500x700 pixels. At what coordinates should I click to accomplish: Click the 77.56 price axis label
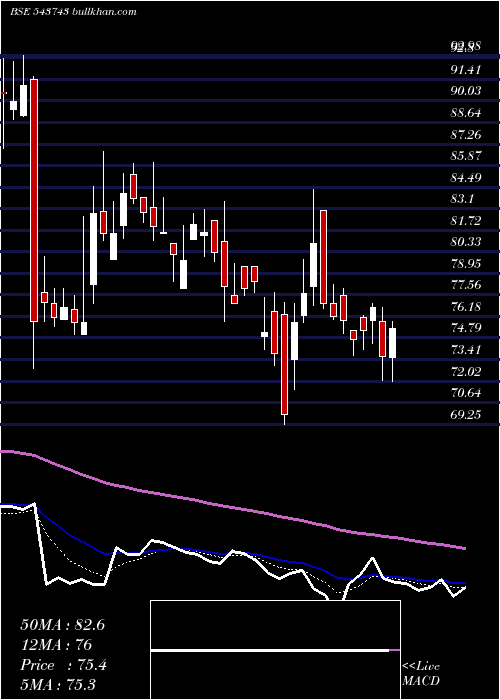(466, 285)
